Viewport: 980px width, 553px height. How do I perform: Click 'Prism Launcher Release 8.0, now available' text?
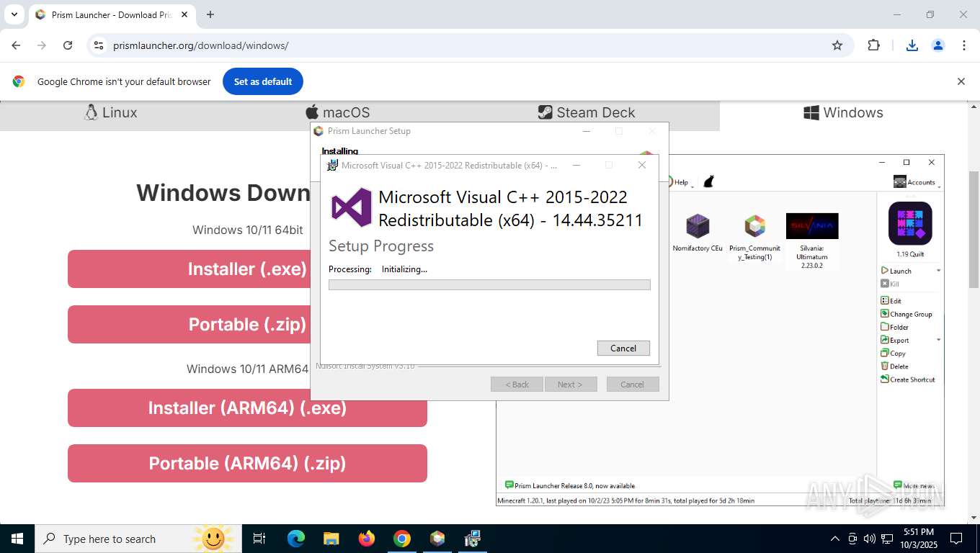[x=575, y=486]
